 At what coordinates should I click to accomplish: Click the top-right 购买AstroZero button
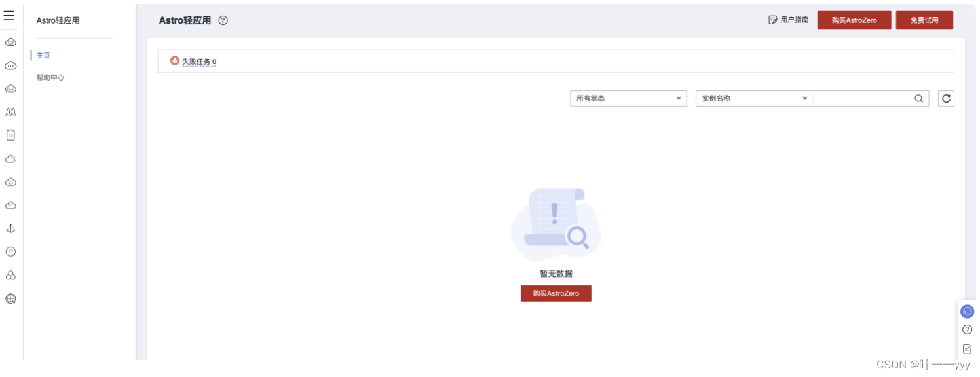(854, 20)
